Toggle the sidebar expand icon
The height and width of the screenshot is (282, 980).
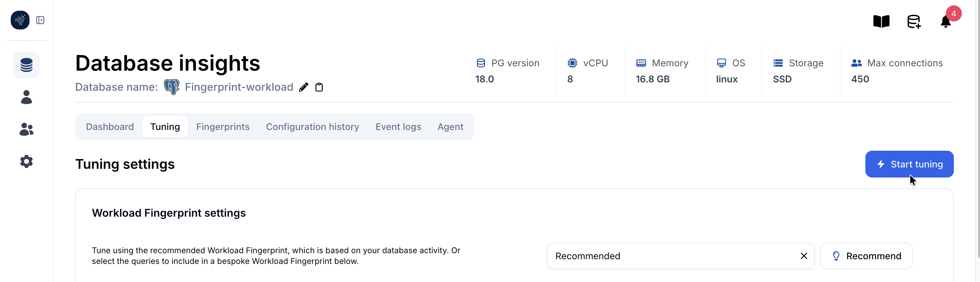[x=40, y=20]
